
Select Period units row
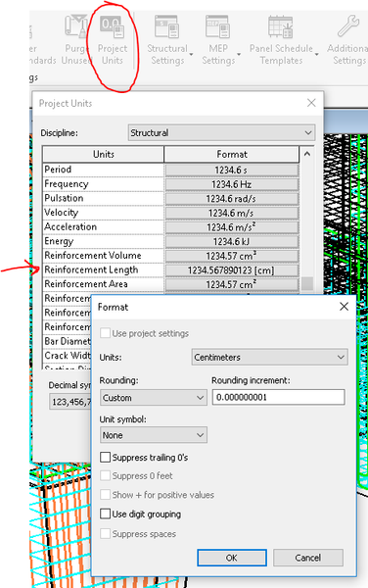tap(104, 170)
